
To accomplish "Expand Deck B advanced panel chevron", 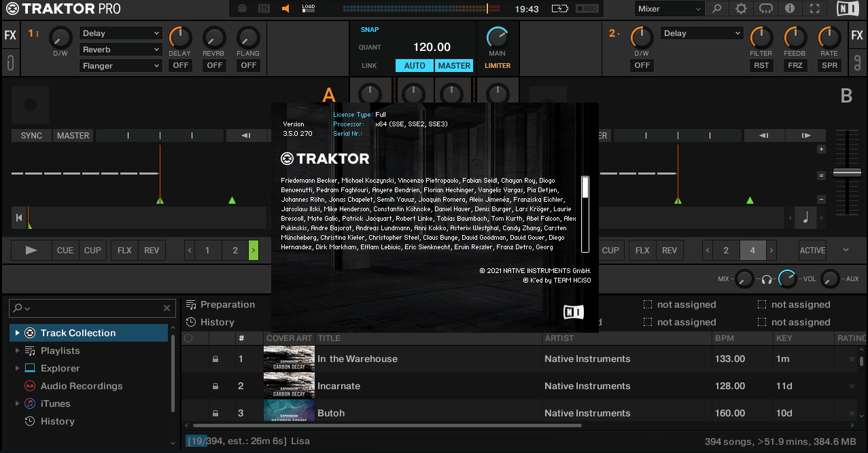I will pos(846,250).
